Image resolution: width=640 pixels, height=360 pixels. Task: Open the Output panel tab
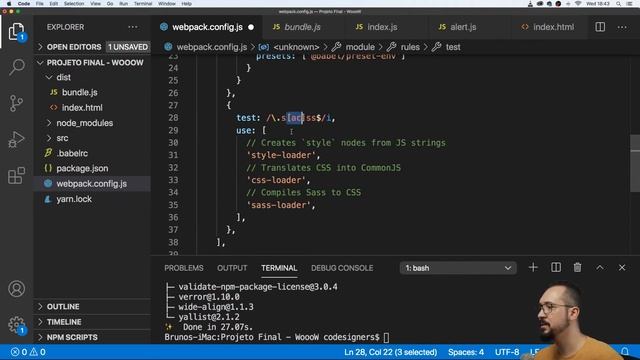coord(232,268)
